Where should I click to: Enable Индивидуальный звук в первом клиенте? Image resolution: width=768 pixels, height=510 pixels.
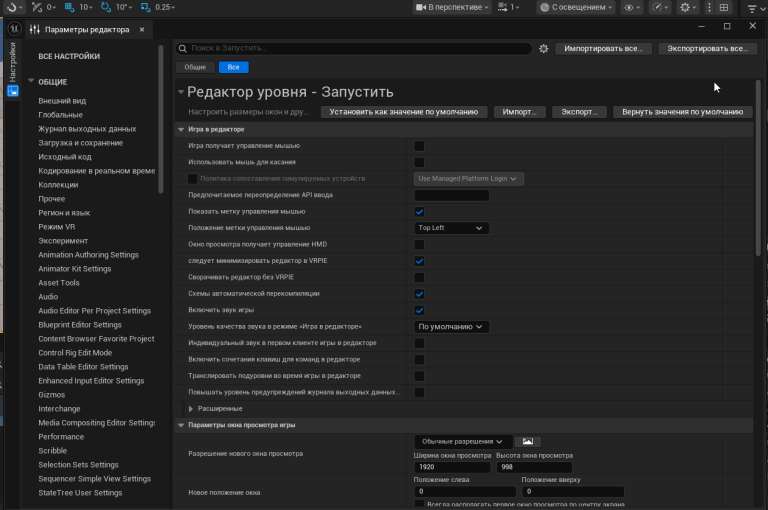(419, 343)
